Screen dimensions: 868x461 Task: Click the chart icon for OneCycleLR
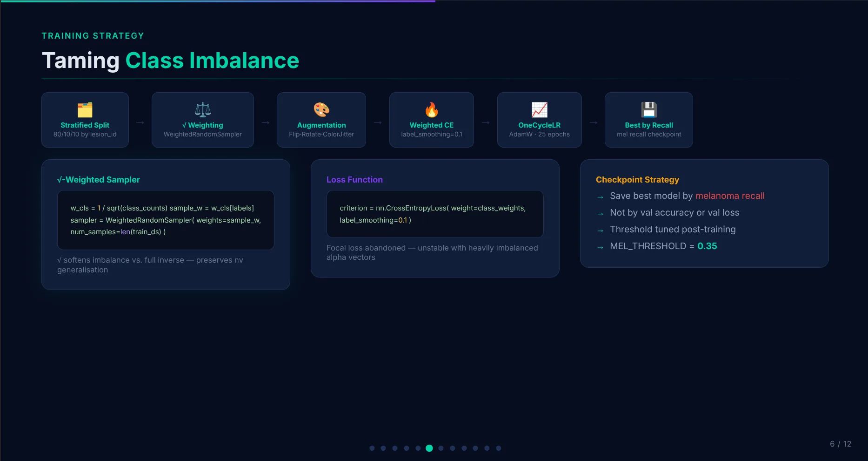point(540,110)
